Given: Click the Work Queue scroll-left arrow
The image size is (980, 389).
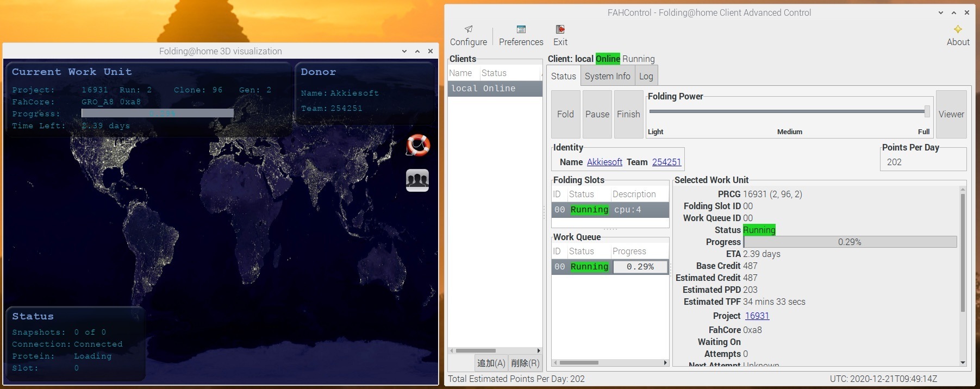Looking at the screenshot, I should tap(555, 362).
